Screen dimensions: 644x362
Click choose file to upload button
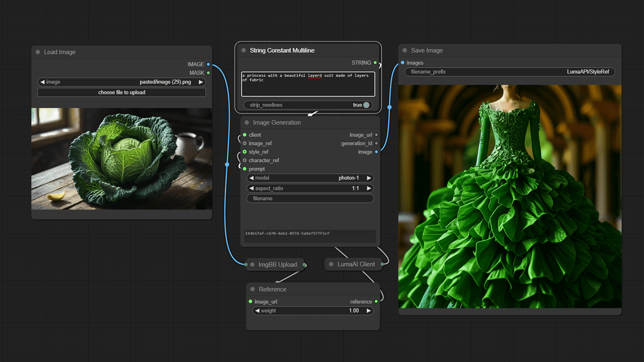(x=122, y=92)
